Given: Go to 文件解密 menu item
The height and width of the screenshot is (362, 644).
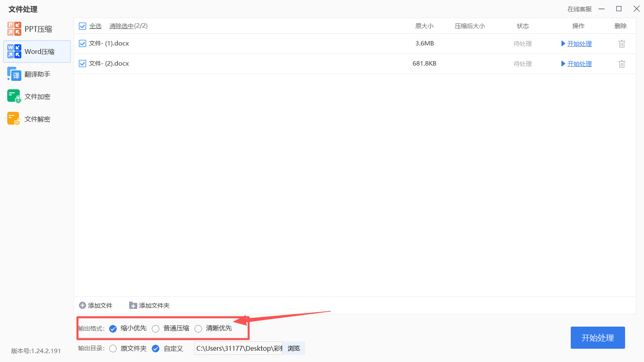Looking at the screenshot, I should coord(37,119).
